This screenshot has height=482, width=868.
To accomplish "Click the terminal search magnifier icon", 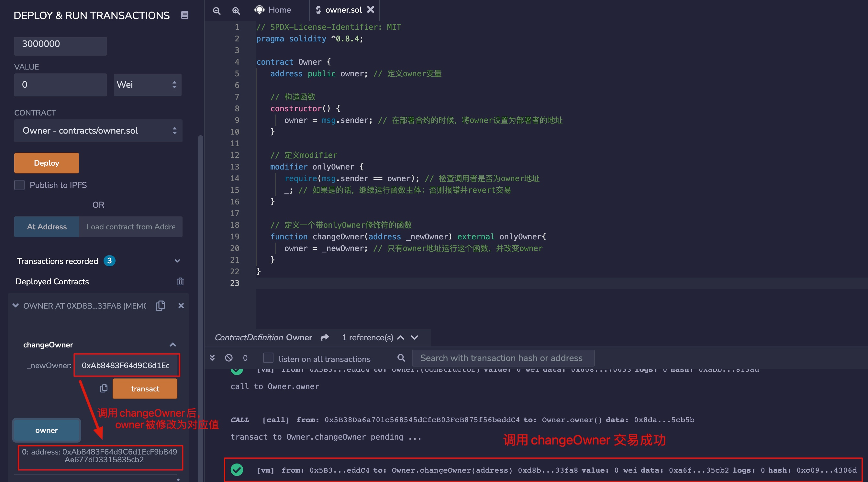I will [x=401, y=358].
